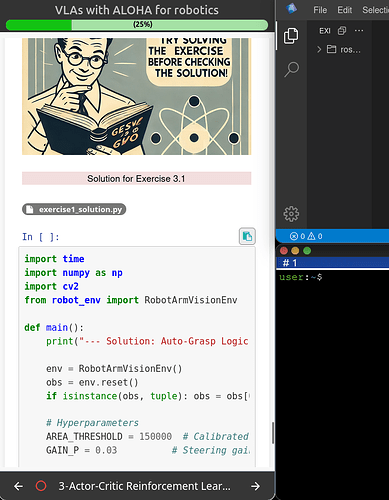Open the Selection menu
Viewport: 389px width, 500px height.
(x=375, y=10)
